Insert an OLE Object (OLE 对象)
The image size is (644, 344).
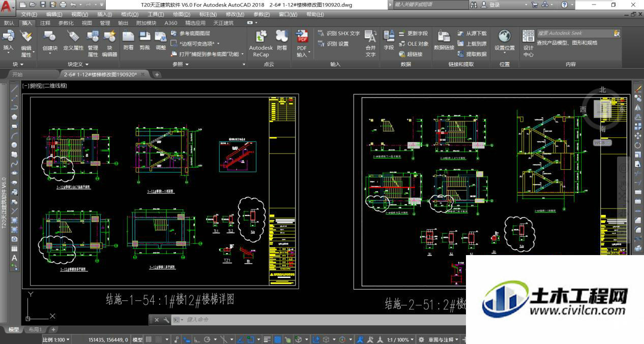[414, 44]
